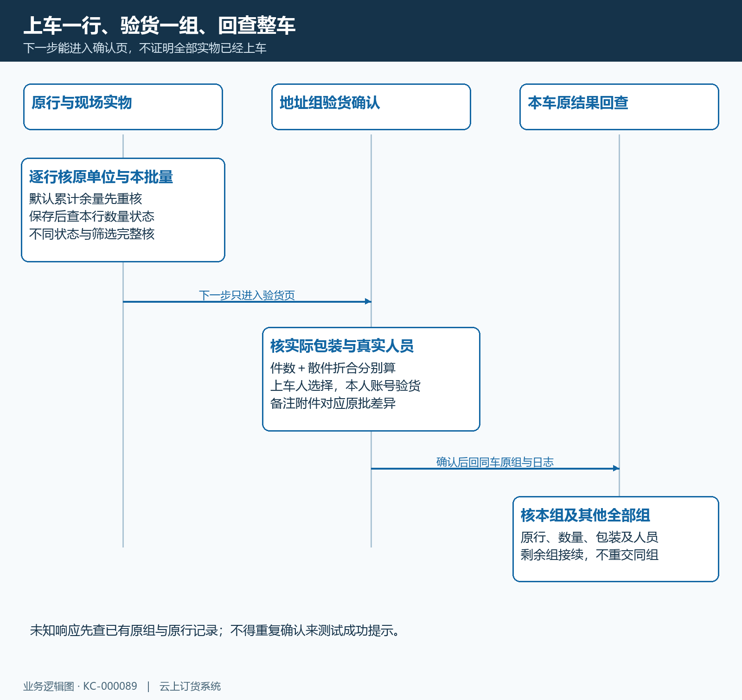Click the heading 逐行核原单位与本批量
The width and height of the screenshot is (742, 700).
[101, 177]
